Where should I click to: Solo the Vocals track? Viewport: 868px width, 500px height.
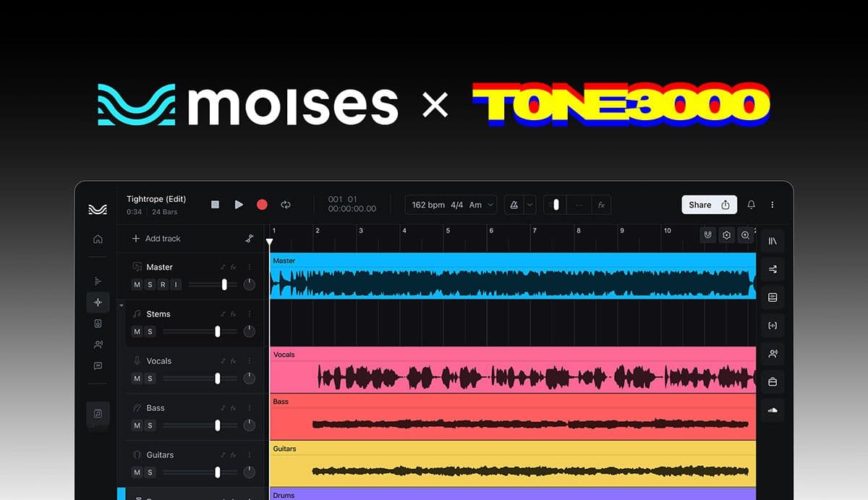(x=150, y=378)
